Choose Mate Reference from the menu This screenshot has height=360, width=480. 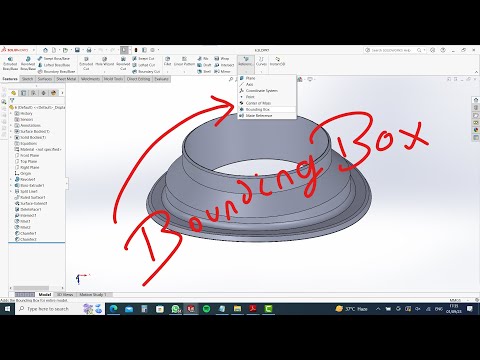tap(267, 116)
